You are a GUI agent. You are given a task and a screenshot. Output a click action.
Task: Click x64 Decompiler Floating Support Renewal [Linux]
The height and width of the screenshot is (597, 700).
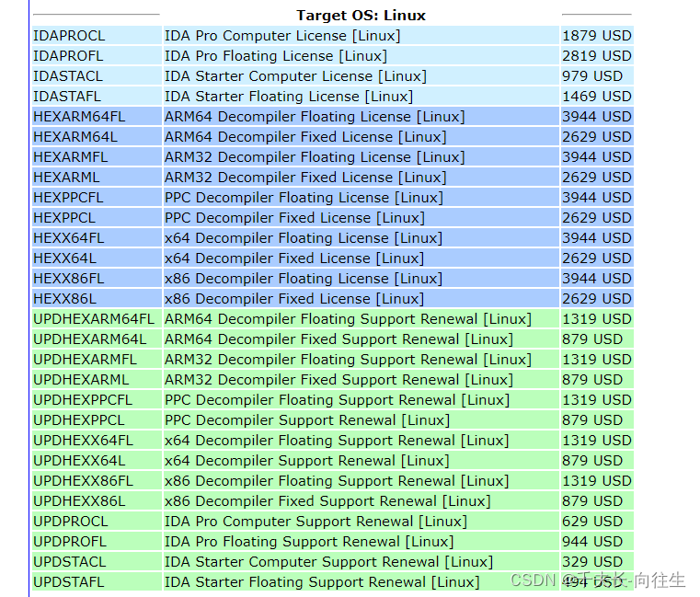click(337, 441)
